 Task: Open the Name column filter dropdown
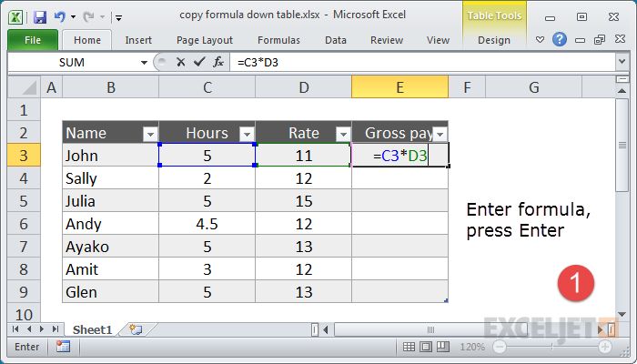tap(150, 134)
